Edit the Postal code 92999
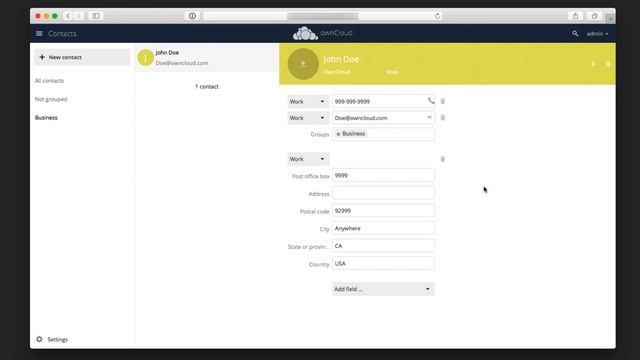Screen dimensions: 640x360 tap(383, 211)
